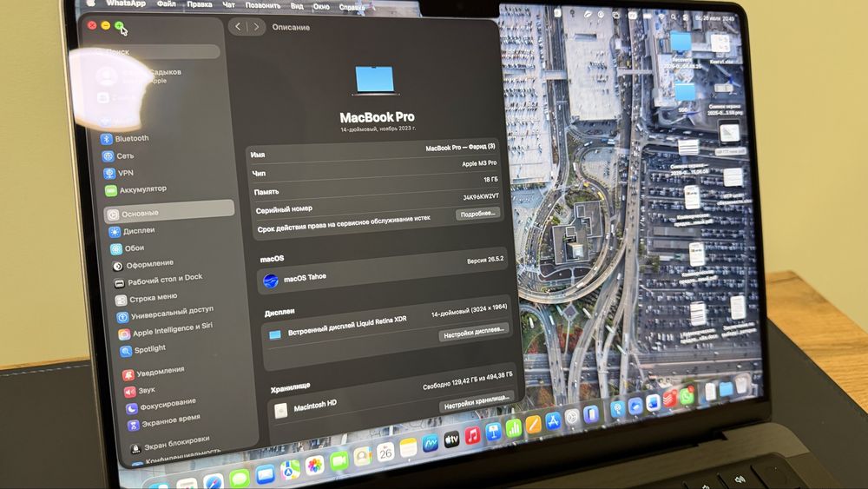Open Apple TV from the Dock
The width and height of the screenshot is (868, 489).
click(451, 439)
